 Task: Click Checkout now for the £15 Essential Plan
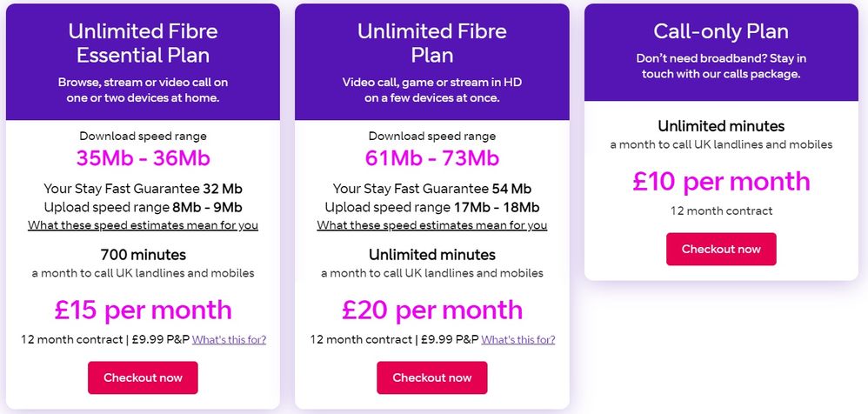coord(143,377)
